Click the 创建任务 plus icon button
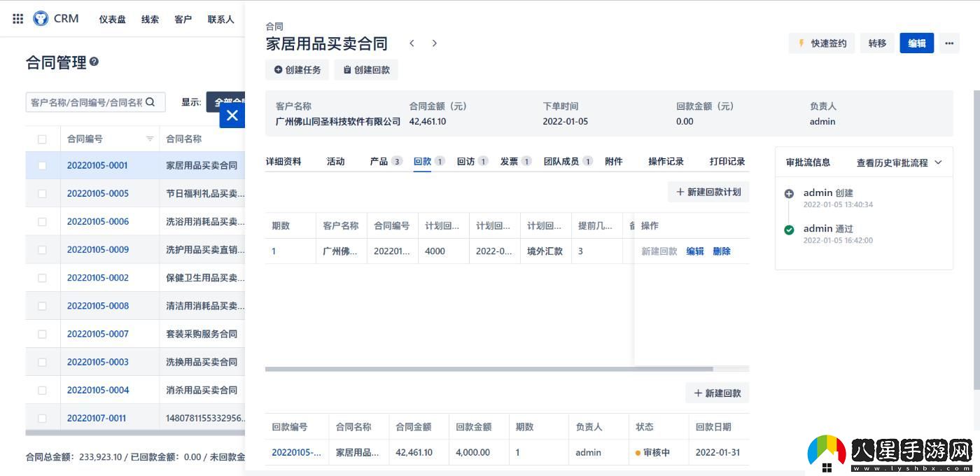The width and height of the screenshot is (980, 476). pos(279,69)
